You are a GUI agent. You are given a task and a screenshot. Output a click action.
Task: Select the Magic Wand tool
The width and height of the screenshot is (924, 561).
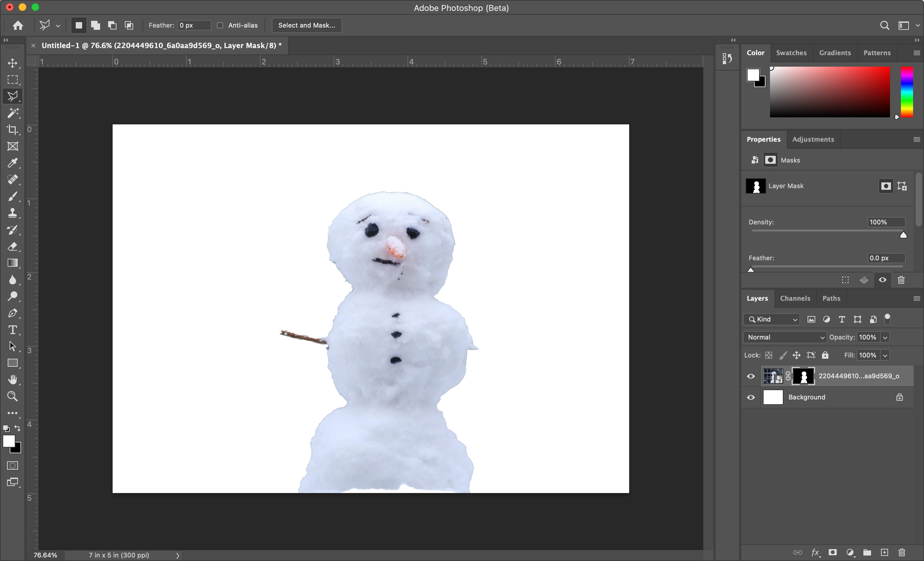click(13, 113)
